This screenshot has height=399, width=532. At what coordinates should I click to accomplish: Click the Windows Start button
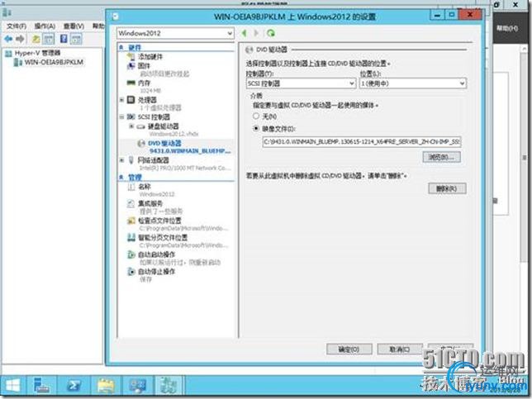pos(13,386)
